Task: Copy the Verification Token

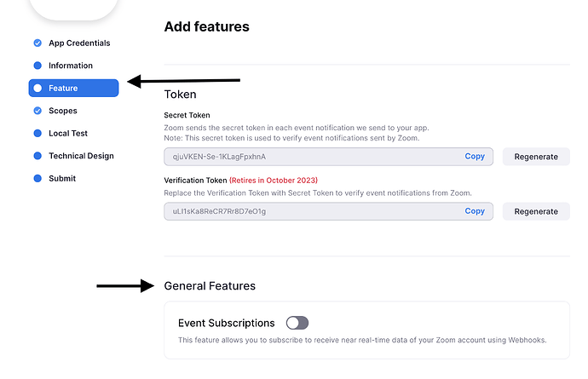Action: pos(475,211)
